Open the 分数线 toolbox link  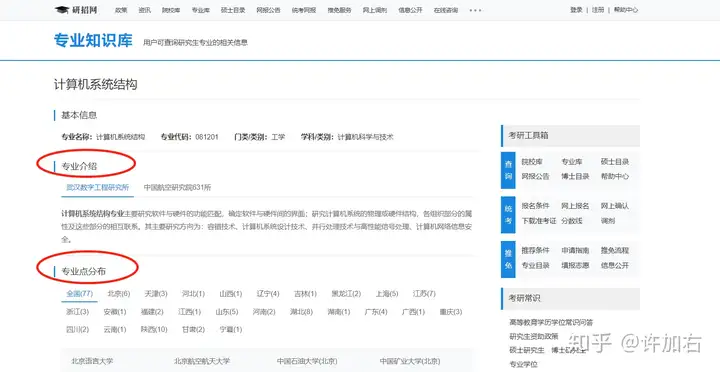point(572,221)
